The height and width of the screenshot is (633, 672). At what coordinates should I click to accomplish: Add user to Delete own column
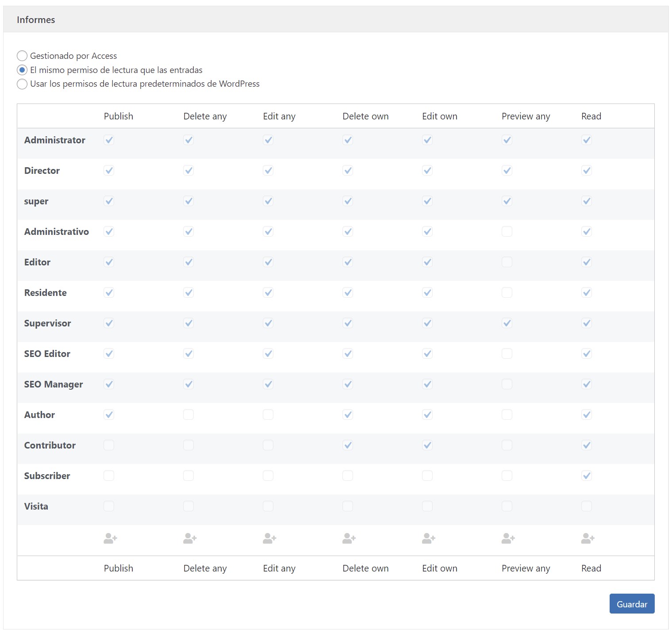click(349, 538)
